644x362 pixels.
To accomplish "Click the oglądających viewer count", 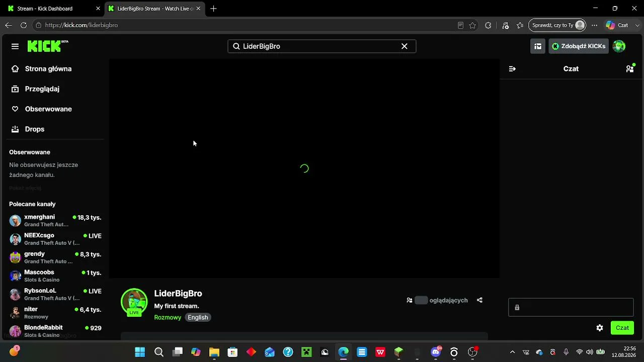I will click(437, 300).
